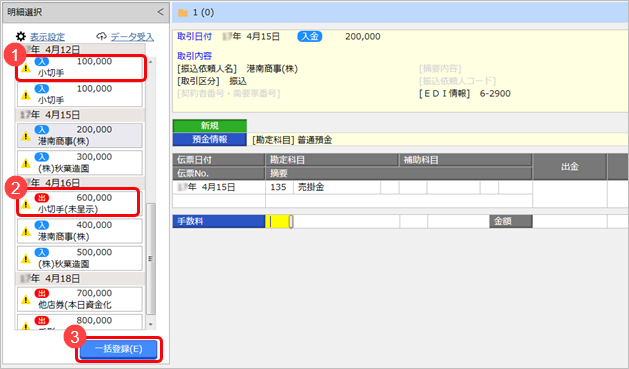Select the 200,000 港南商事(株) entry
629x369 pixels.
tap(80, 136)
